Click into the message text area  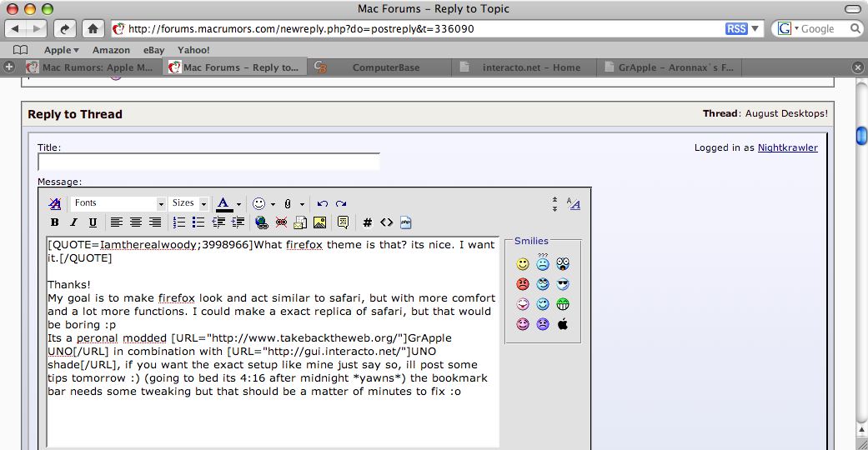[x=273, y=342]
